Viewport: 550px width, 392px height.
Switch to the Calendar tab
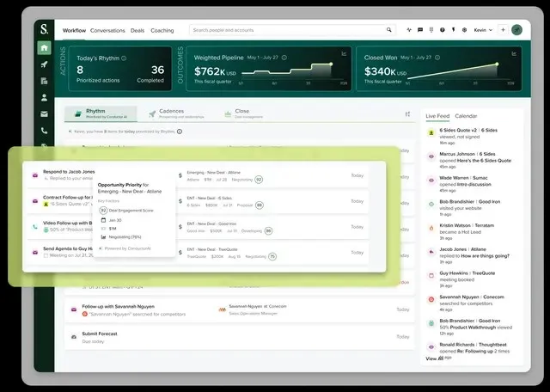(x=466, y=116)
